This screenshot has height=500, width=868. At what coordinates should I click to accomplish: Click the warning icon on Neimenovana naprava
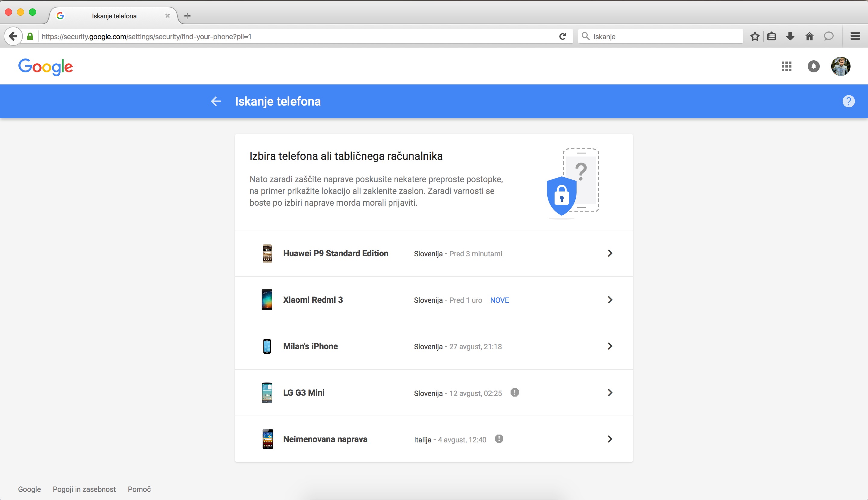coord(499,439)
